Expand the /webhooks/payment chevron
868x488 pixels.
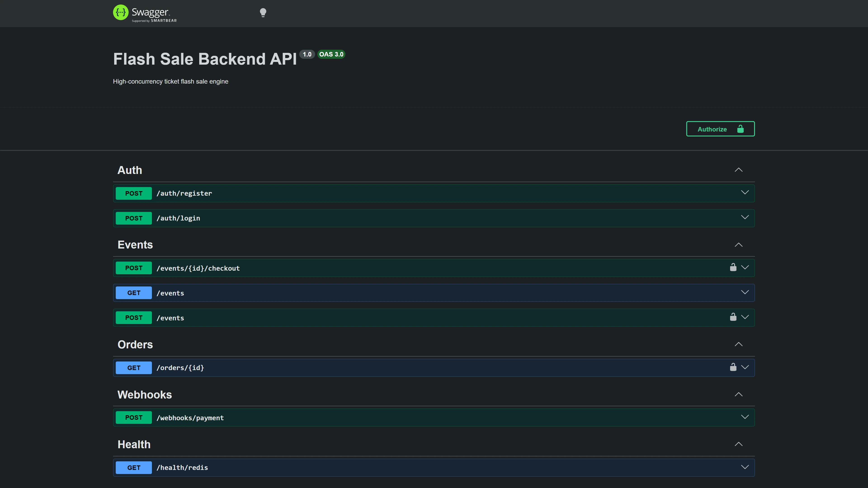[745, 417]
